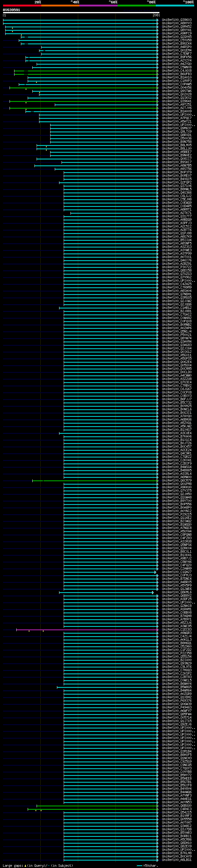Click the AV639591 query name
This screenshot has width=197, height=868.
tap(11, 10)
